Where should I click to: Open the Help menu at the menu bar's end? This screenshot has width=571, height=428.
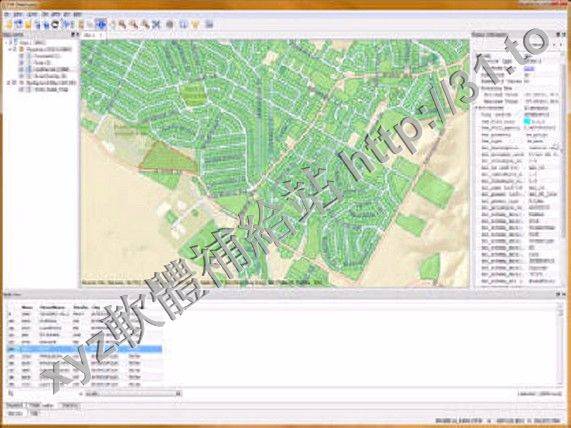tap(77, 15)
